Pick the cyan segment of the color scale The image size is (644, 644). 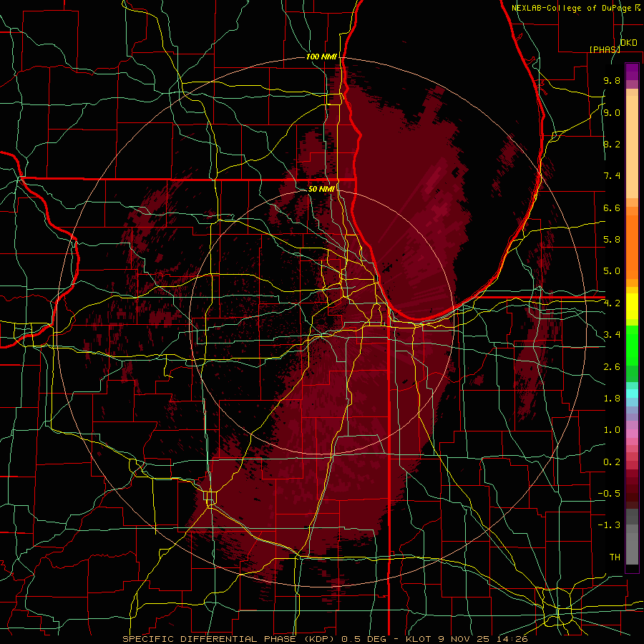(x=632, y=394)
